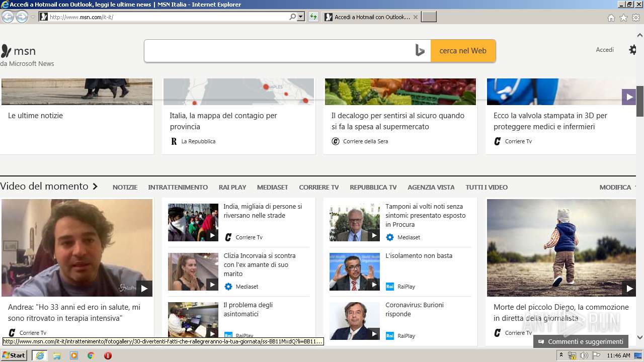Open India, migliaia di persone headline

pos(263,211)
